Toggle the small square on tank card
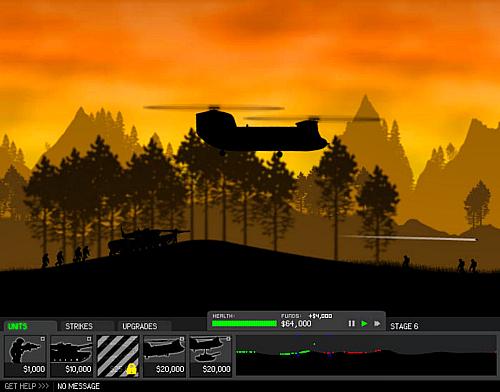The width and height of the screenshot is (500, 392). [x=89, y=339]
